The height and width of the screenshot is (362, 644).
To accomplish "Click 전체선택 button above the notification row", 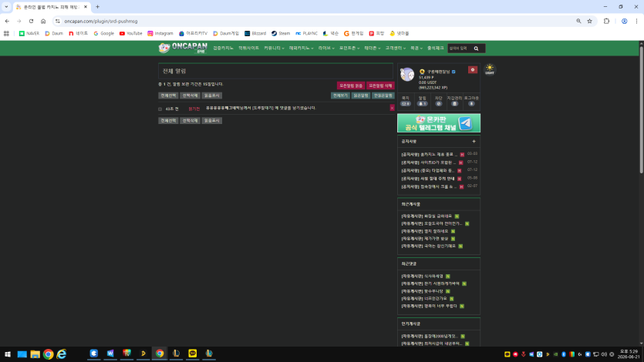I will (x=168, y=96).
